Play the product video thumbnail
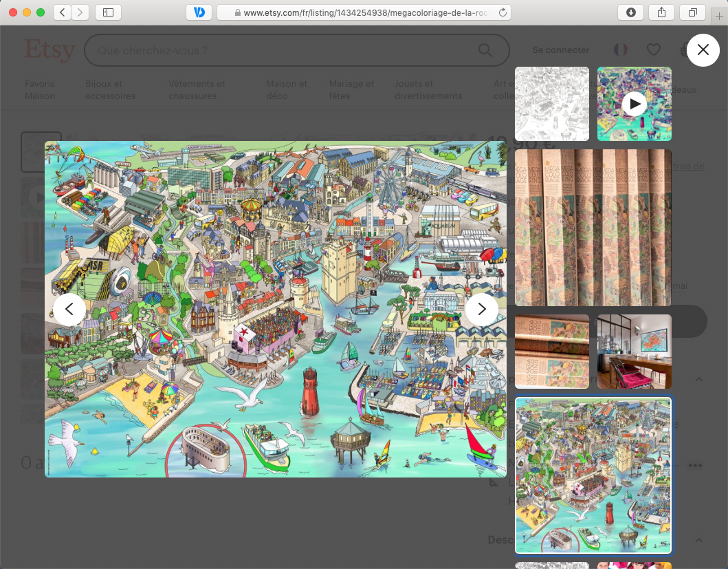The width and height of the screenshot is (728, 569). 635,104
